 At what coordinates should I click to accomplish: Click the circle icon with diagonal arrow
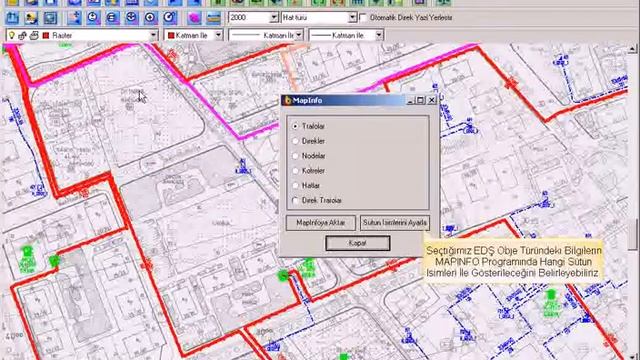coord(169,18)
